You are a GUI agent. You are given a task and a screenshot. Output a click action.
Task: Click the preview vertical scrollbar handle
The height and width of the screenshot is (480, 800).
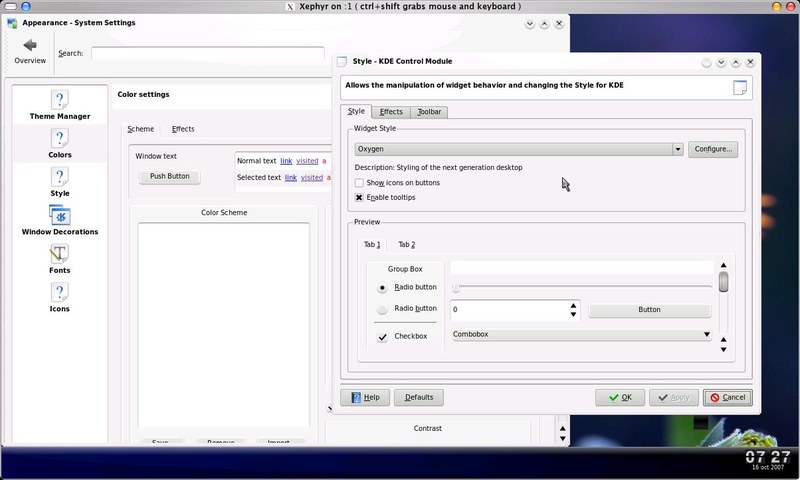(x=723, y=282)
